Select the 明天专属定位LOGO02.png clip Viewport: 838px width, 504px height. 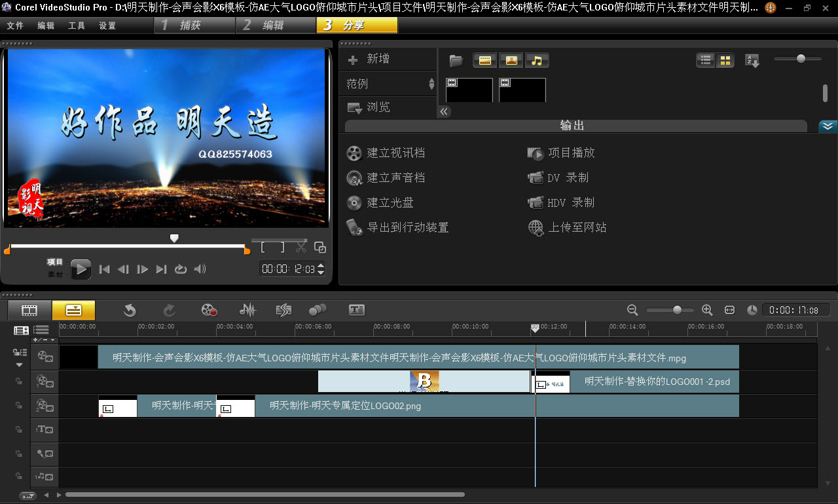coord(478,406)
